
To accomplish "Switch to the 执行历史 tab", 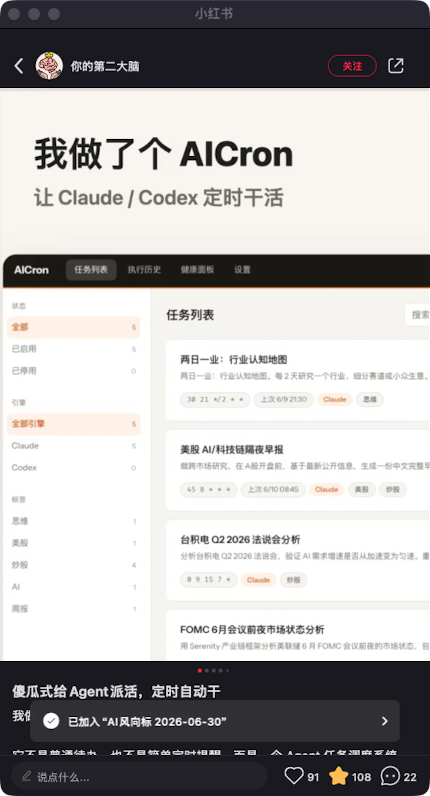I will (x=144, y=270).
